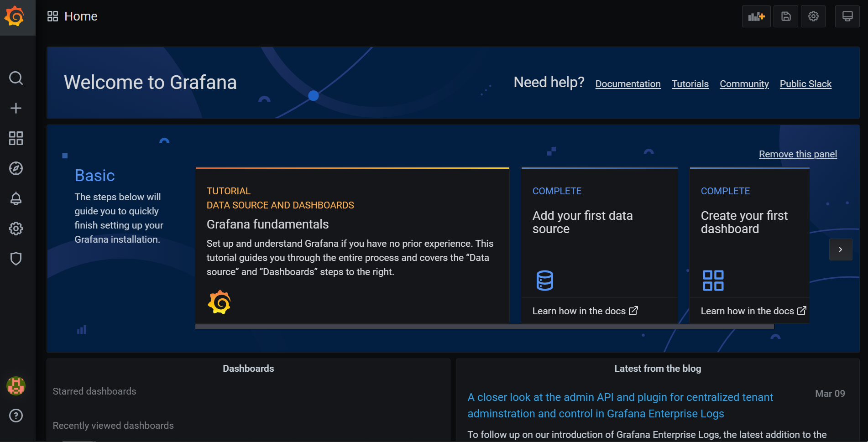Image resolution: width=868 pixels, height=442 pixels.
Task: Click the Latest from the blog panel title
Action: pos(658,369)
